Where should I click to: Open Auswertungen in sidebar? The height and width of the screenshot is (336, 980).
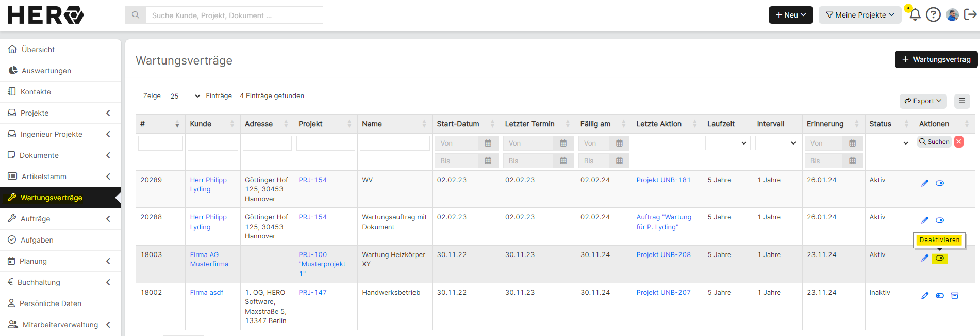click(x=60, y=71)
